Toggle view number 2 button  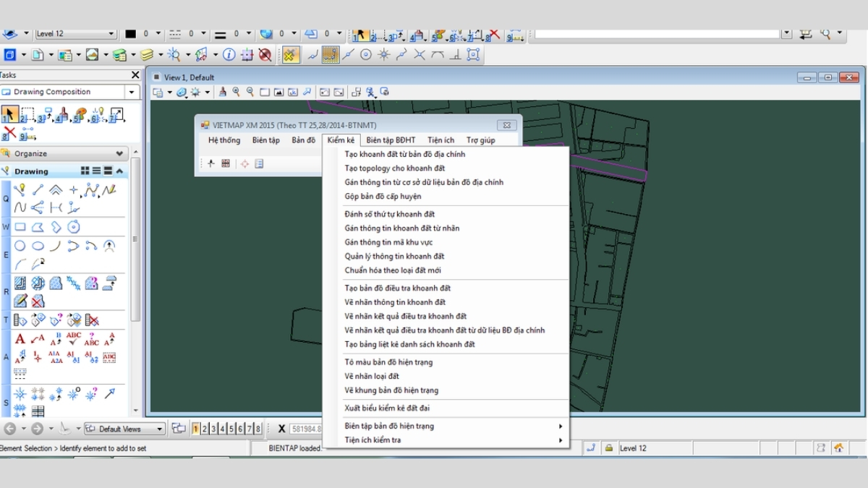click(205, 429)
